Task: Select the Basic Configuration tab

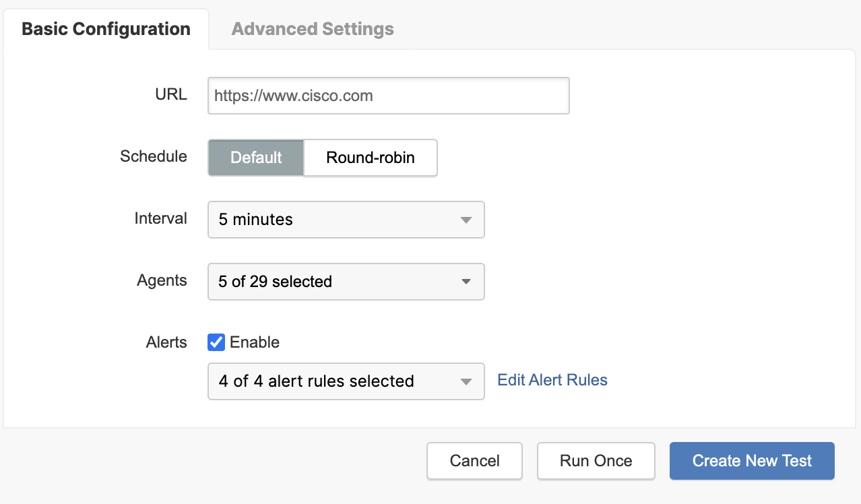Action: (106, 30)
